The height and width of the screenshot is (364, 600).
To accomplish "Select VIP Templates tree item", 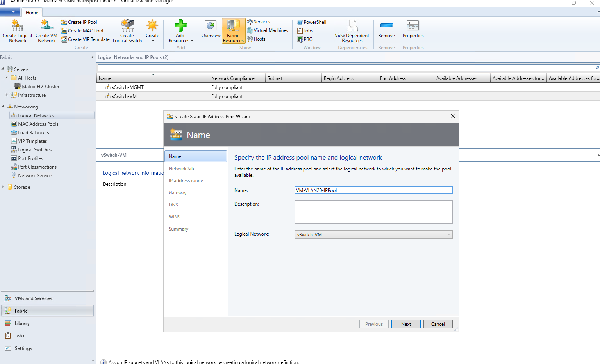I will click(x=29, y=141).
